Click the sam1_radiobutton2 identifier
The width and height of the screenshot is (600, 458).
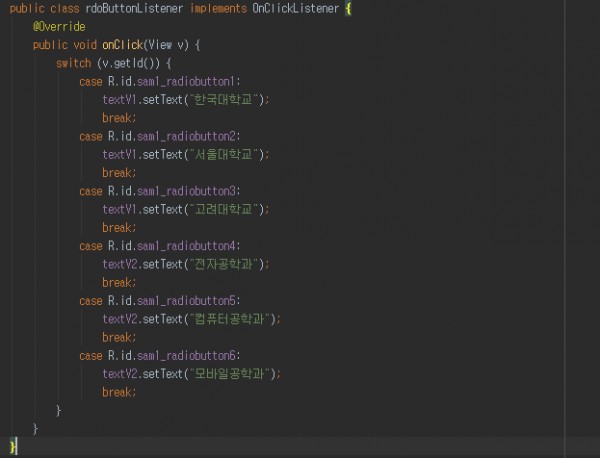[x=186, y=136]
